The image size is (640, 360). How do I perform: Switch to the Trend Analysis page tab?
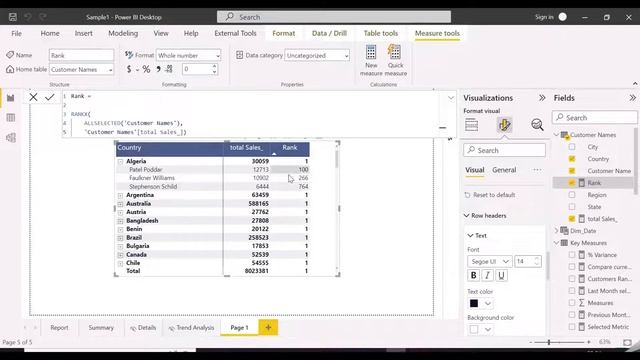click(x=191, y=327)
